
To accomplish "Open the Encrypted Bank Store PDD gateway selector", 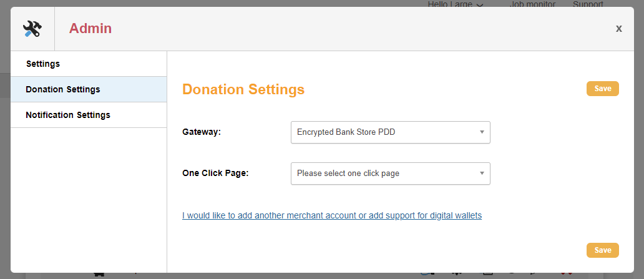I will [384, 132].
